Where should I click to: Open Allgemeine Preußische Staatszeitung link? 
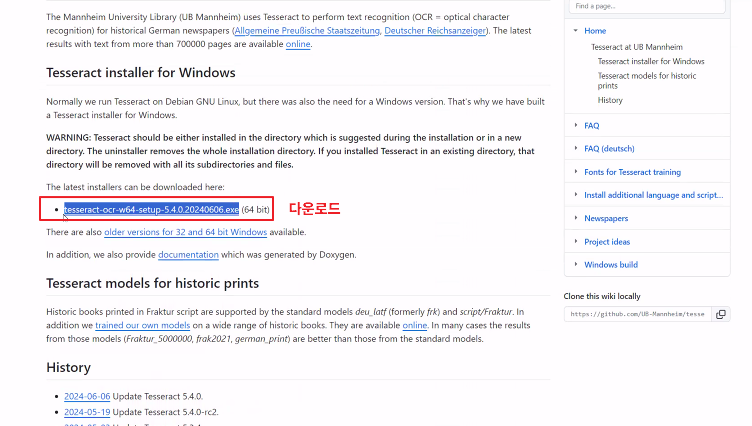pyautogui.click(x=307, y=31)
